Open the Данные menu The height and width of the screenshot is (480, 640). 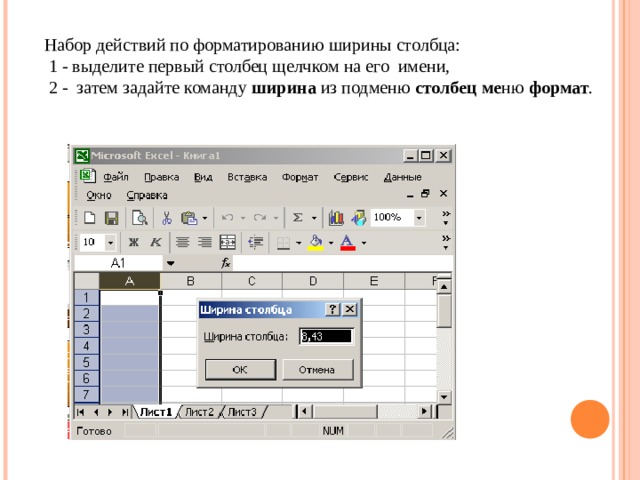click(403, 177)
